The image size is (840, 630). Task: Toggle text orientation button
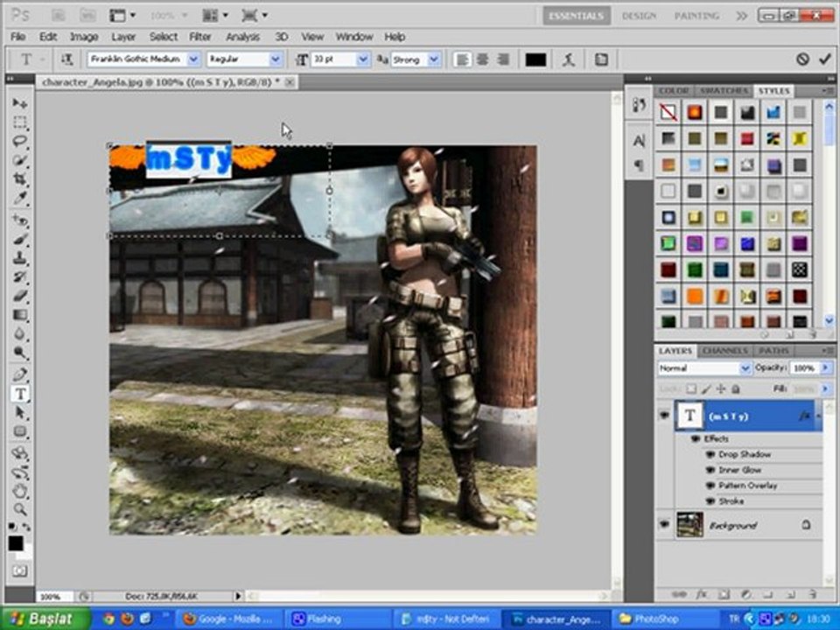click(x=66, y=59)
